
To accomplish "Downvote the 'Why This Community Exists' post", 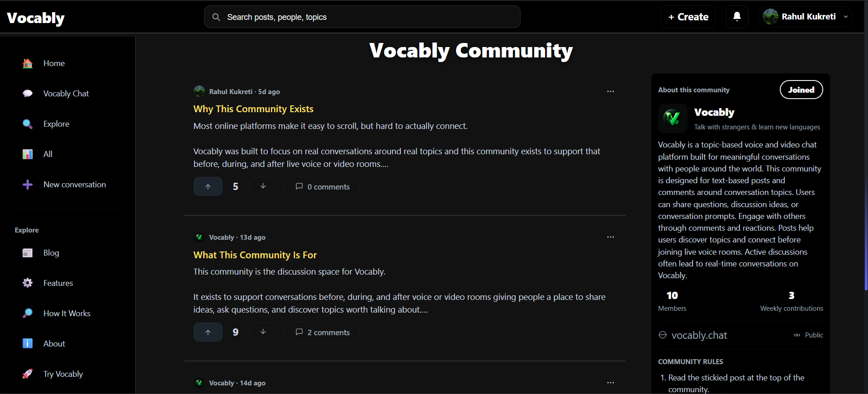I will [x=263, y=186].
